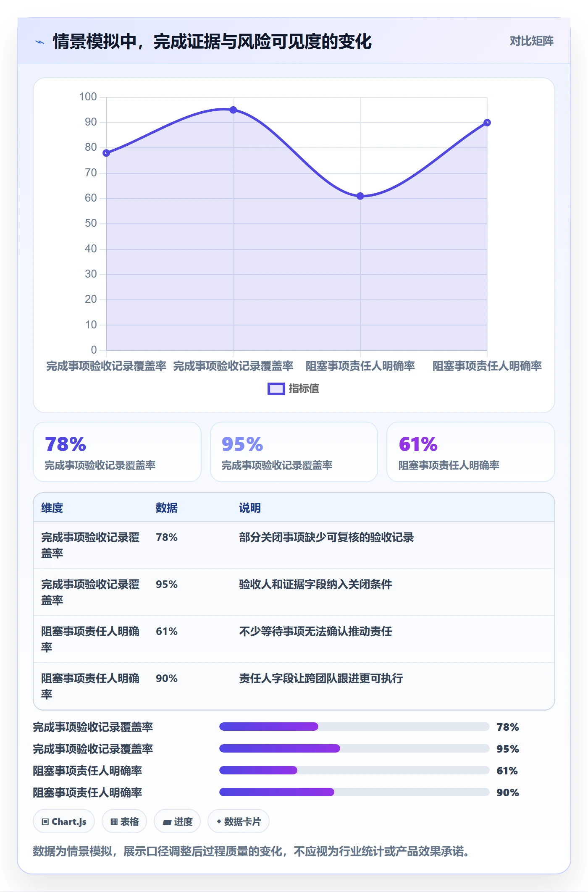Click the 90% label beside last progress bar
Screen dimensions: 588x892
point(508,792)
